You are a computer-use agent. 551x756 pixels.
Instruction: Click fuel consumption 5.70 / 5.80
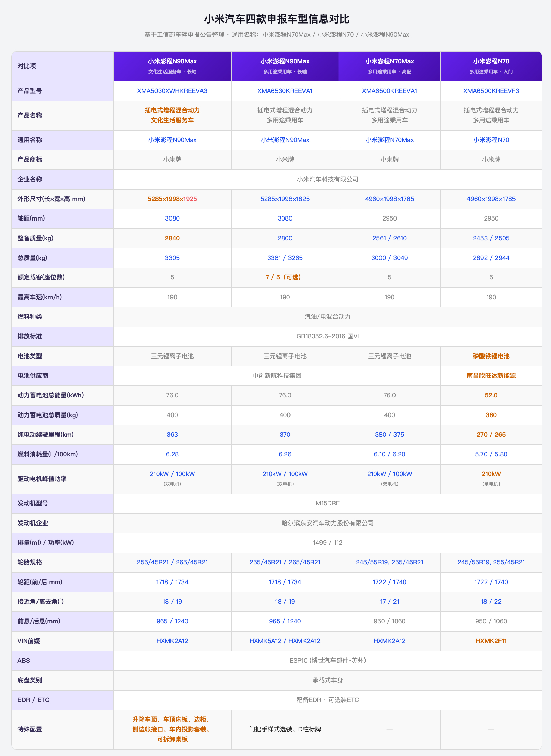(x=491, y=454)
